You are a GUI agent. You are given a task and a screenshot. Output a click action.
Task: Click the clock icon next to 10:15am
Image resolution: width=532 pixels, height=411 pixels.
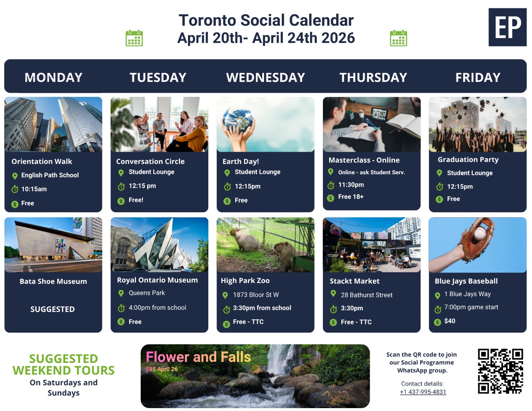15,189
